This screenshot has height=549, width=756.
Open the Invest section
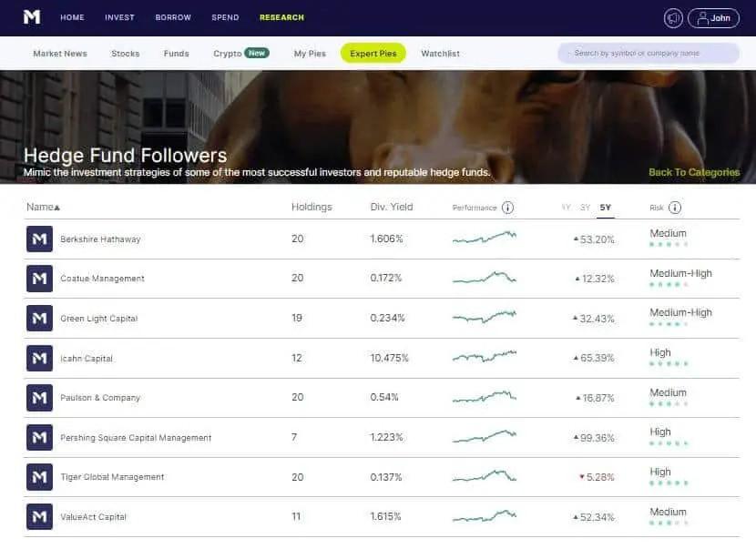119,17
